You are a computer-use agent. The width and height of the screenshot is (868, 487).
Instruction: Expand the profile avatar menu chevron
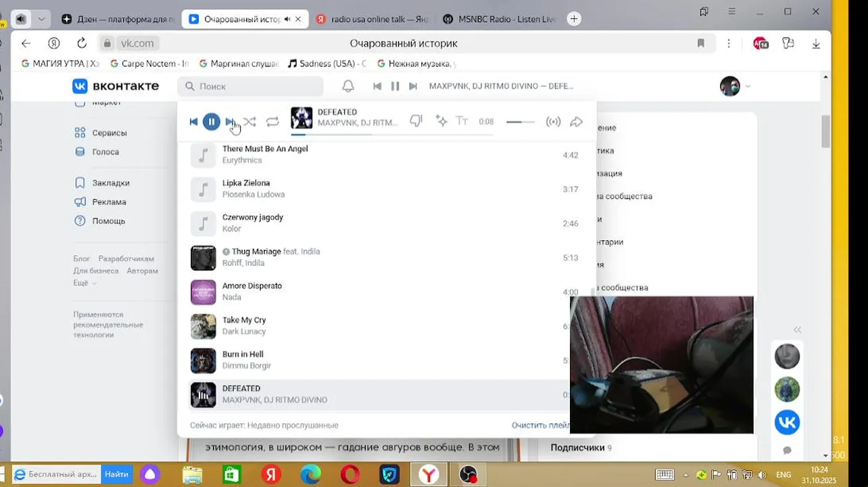tap(748, 87)
